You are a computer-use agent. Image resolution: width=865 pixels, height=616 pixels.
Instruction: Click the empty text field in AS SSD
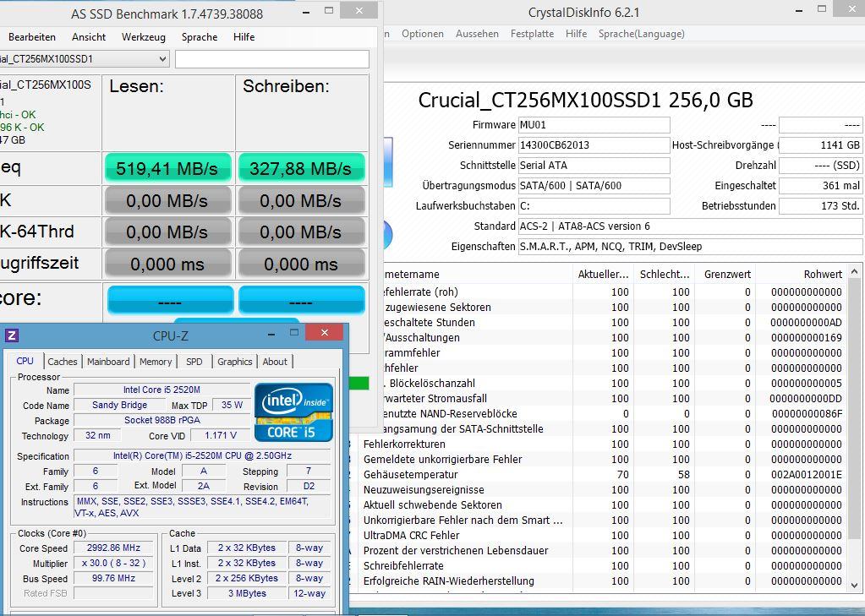point(272,59)
